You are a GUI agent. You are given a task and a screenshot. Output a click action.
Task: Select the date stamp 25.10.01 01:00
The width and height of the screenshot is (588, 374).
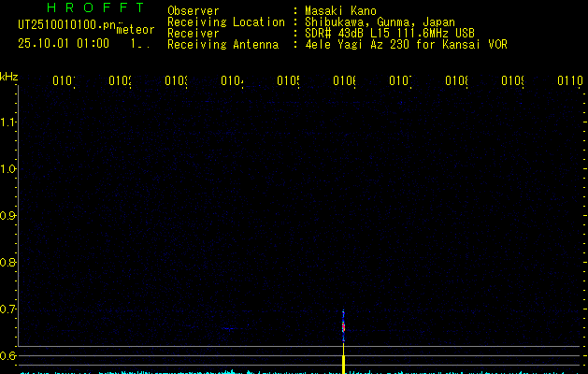(64, 43)
